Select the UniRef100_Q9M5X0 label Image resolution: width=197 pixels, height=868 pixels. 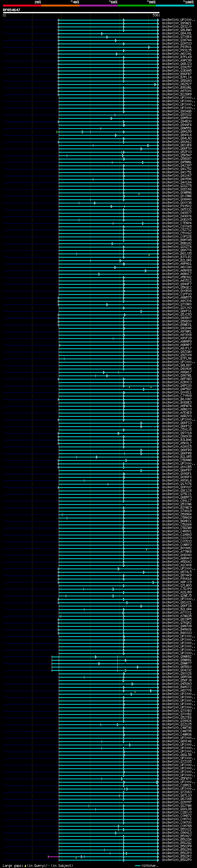177,118
